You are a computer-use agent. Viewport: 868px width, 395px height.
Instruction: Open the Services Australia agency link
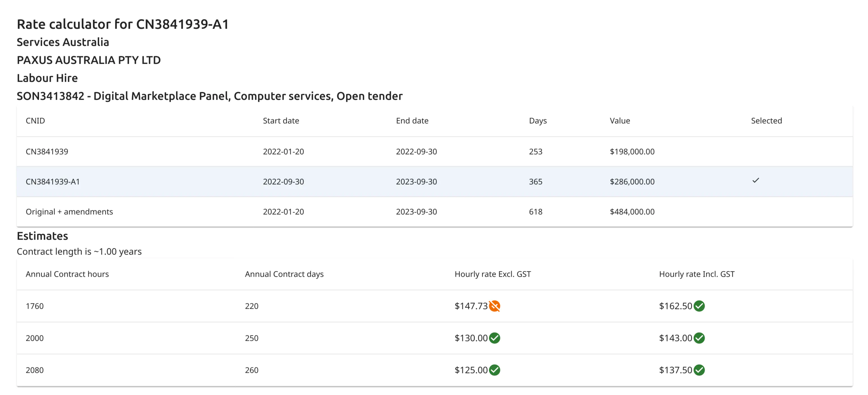coord(63,42)
